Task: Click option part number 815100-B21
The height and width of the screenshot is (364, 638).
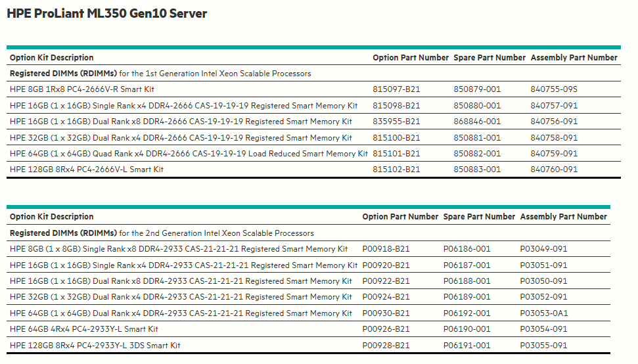Action: 396,137
